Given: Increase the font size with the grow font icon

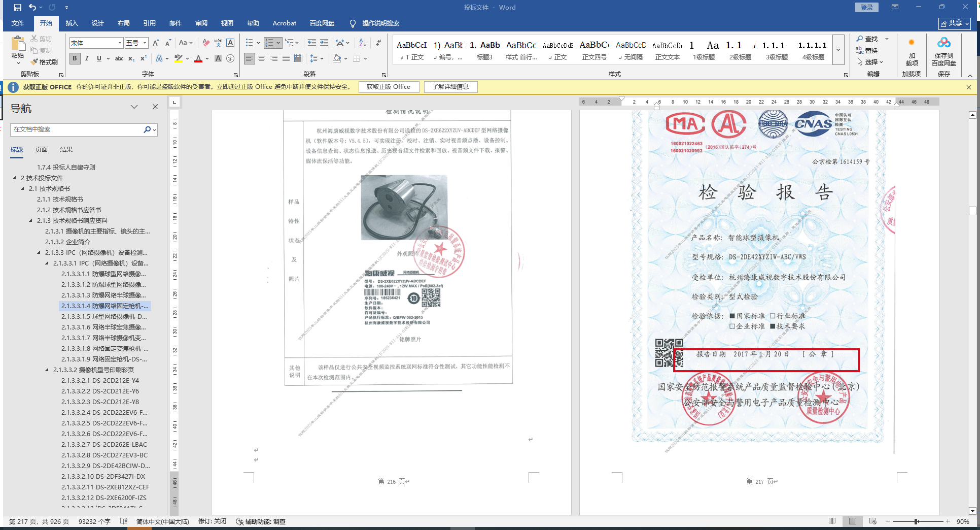Looking at the screenshot, I should (x=156, y=43).
